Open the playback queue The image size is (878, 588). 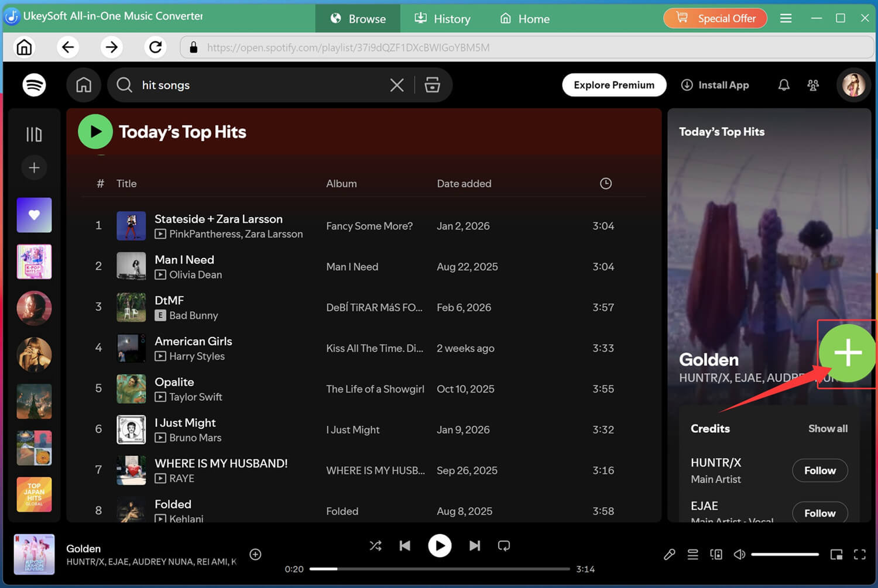click(692, 554)
